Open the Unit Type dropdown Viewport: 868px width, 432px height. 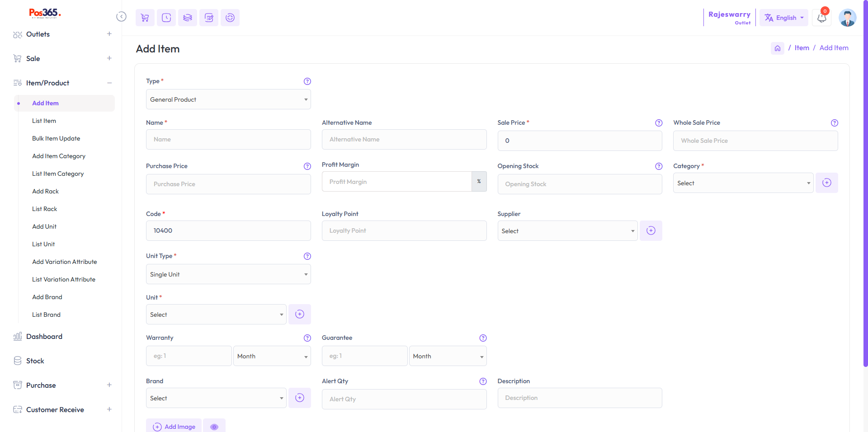click(228, 274)
